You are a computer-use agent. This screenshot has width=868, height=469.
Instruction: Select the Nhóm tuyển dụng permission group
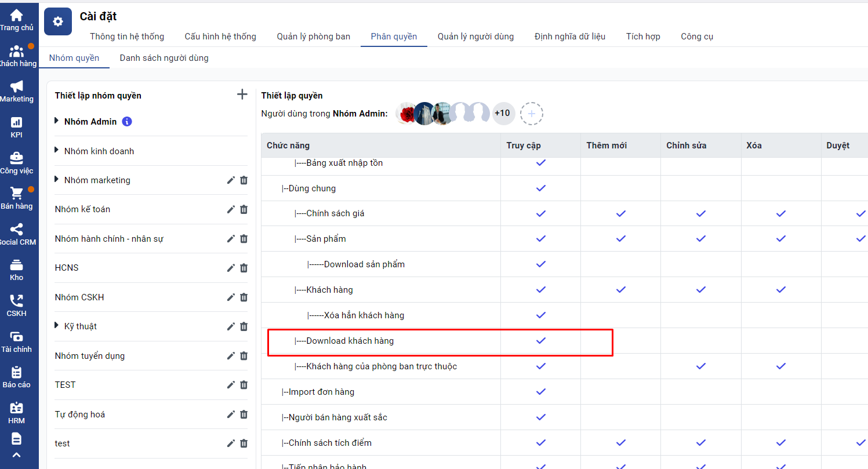tap(90, 356)
